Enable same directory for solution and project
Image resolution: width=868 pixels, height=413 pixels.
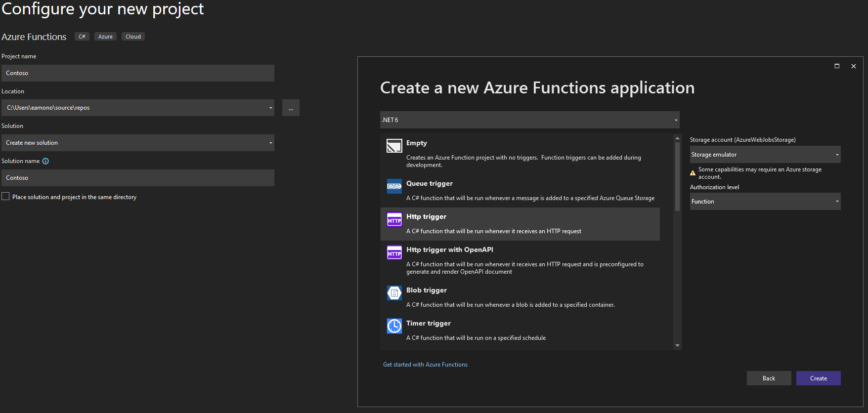[5, 197]
